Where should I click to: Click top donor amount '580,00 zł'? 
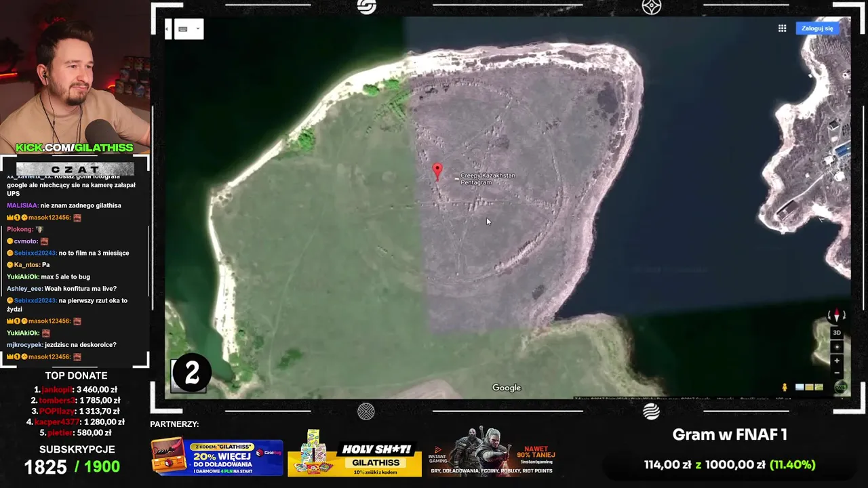[x=95, y=432]
